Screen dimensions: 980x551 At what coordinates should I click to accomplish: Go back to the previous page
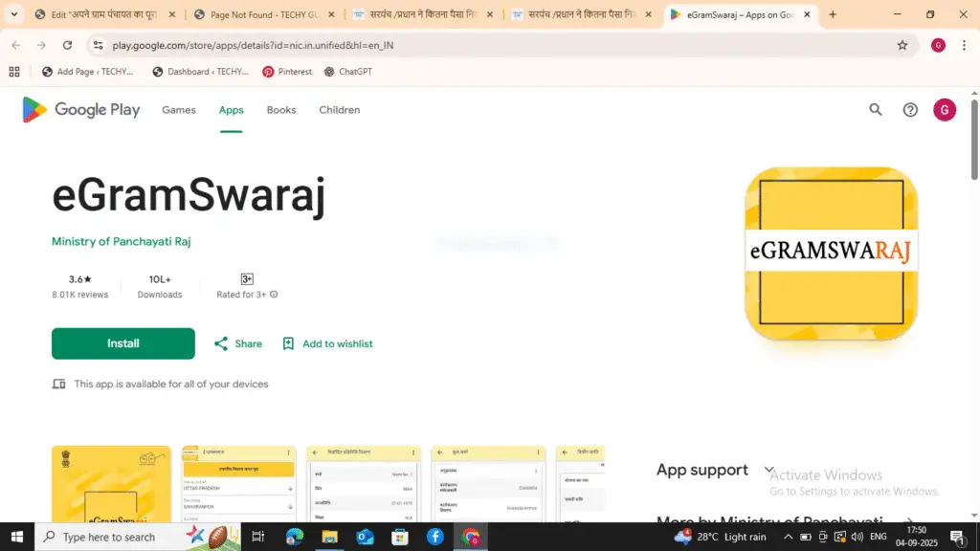point(16,45)
